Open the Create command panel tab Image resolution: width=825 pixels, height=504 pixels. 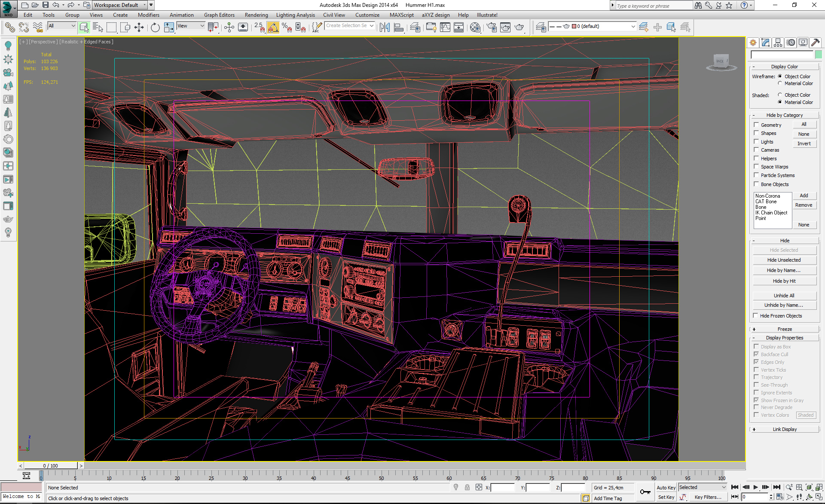pos(753,43)
